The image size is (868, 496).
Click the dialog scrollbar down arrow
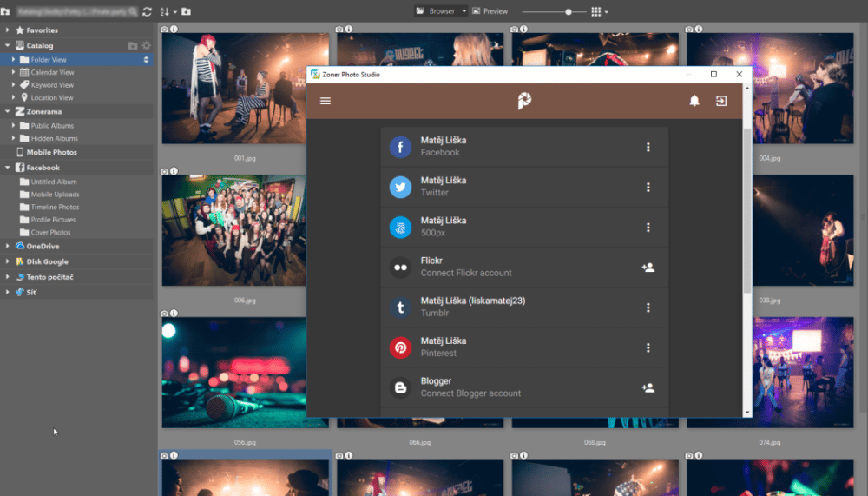747,413
